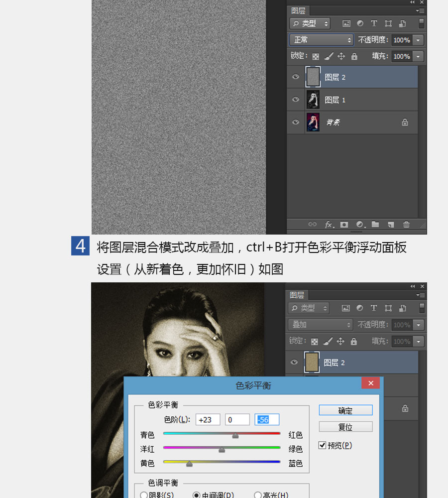This screenshot has width=448, height=498.
Task: Open 类型 filter dropdown in lower panel
Action: (309, 308)
